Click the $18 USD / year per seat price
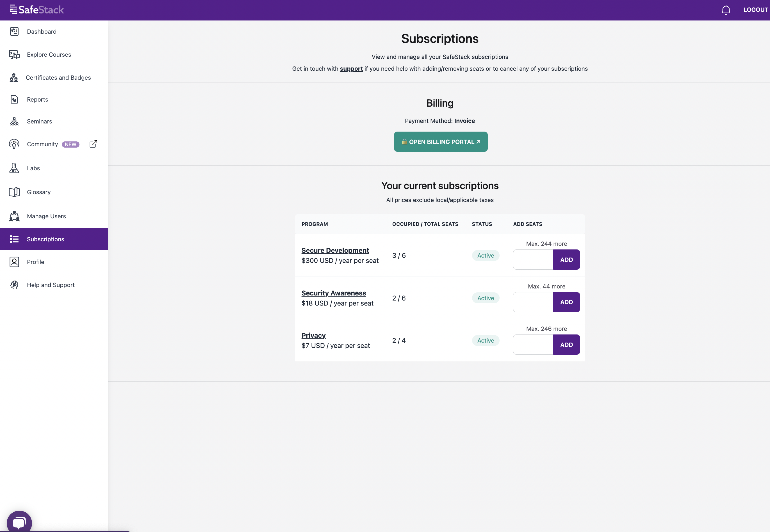The width and height of the screenshot is (770, 532). [337, 303]
